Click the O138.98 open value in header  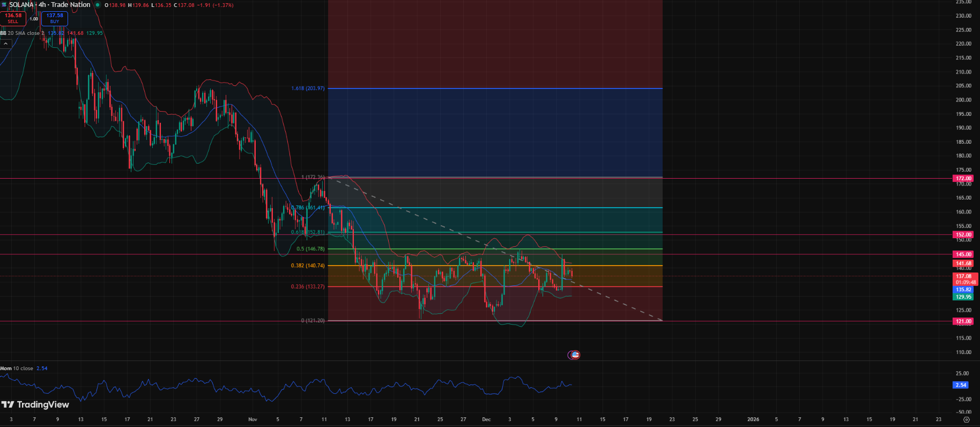(x=115, y=5)
